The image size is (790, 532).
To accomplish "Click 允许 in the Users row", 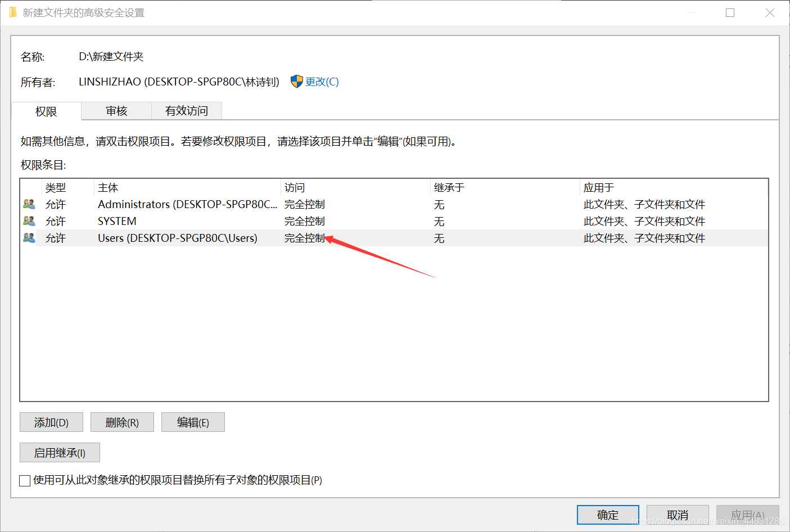I will [x=56, y=238].
